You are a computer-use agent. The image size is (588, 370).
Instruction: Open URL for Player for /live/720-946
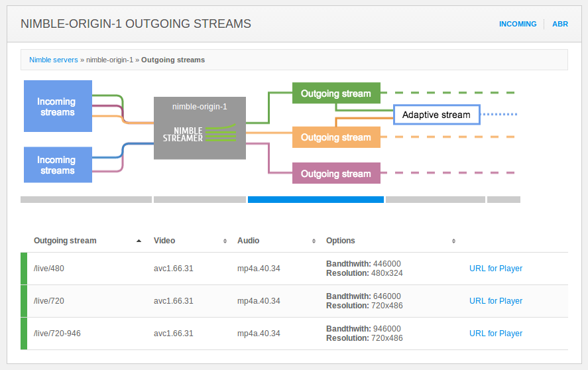click(496, 334)
